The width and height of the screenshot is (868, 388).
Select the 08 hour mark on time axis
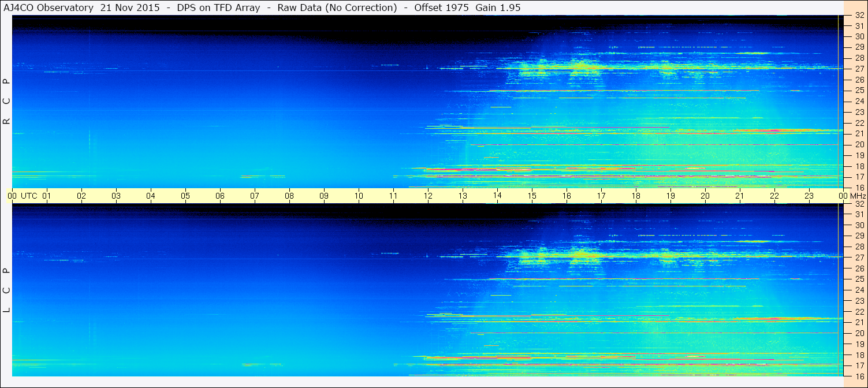[289, 196]
